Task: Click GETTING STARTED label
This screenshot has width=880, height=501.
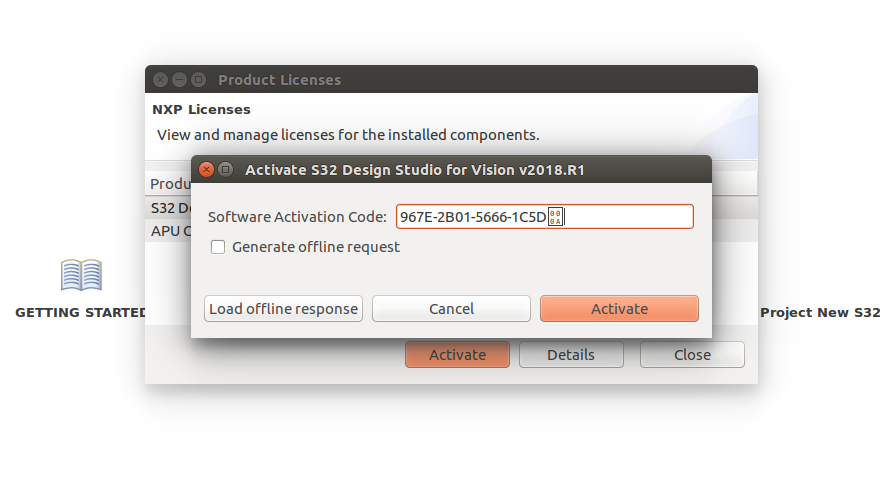Action: coord(80,312)
